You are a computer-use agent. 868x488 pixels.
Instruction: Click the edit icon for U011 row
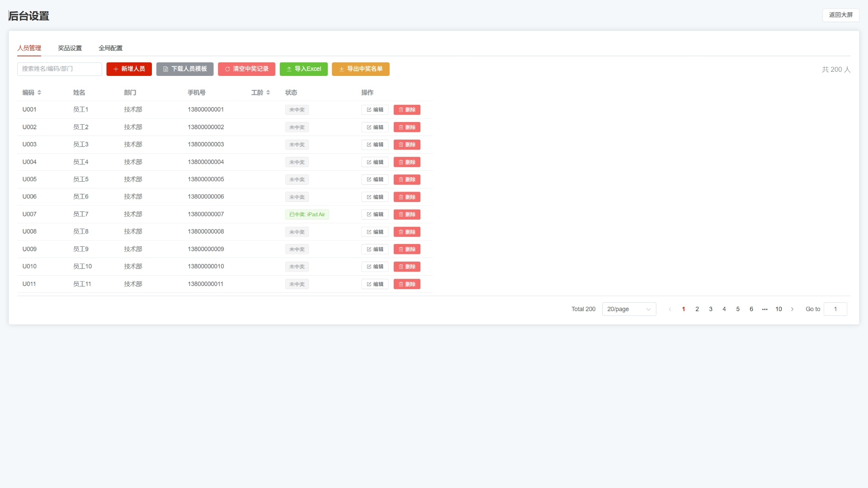coord(369,284)
